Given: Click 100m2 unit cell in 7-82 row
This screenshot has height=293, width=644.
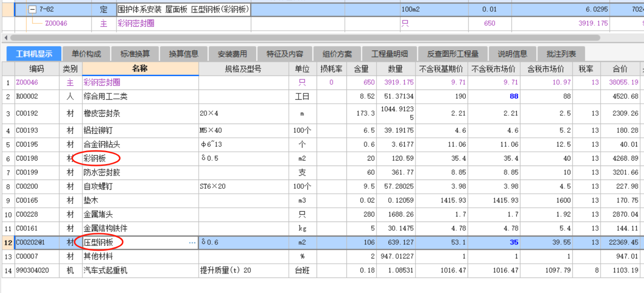Looking at the screenshot, I should [434, 10].
